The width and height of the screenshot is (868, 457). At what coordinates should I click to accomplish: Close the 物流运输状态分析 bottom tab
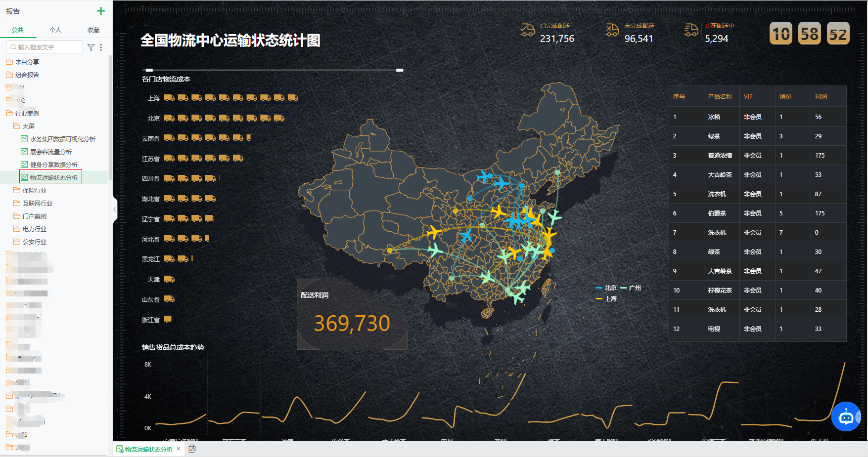179,449
